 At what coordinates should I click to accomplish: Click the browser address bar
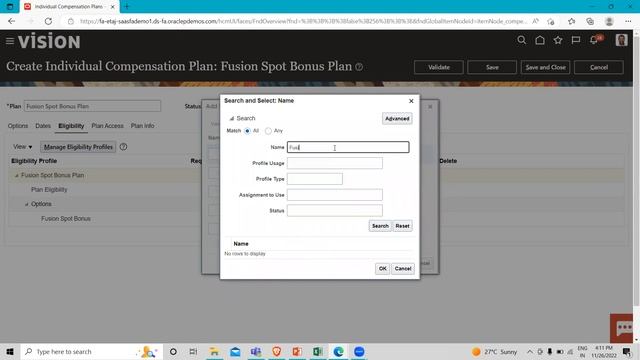click(302, 21)
